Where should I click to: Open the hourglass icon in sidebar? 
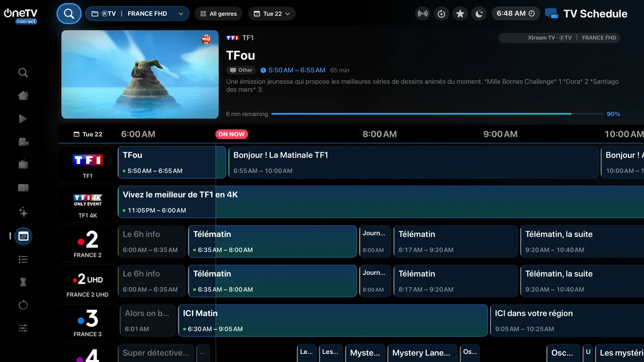click(23, 282)
